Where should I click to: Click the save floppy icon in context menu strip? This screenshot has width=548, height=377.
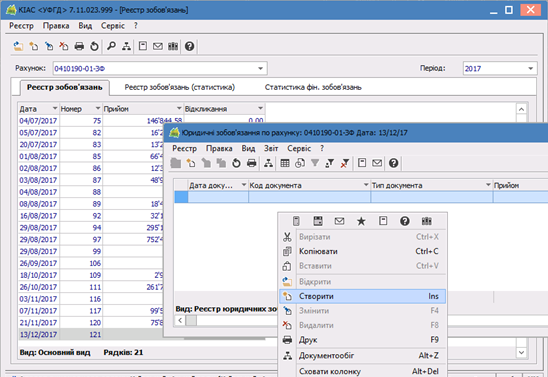(318, 221)
